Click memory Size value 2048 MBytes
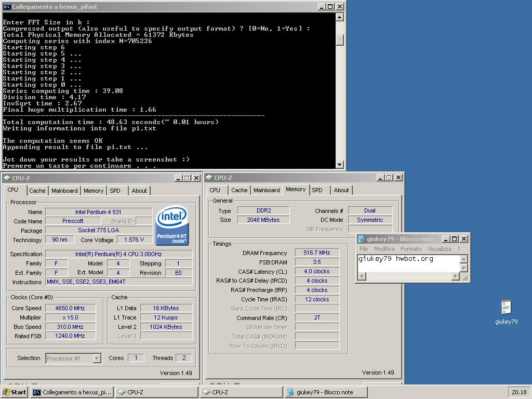This screenshot has height=399, width=532. pyautogui.click(x=263, y=220)
